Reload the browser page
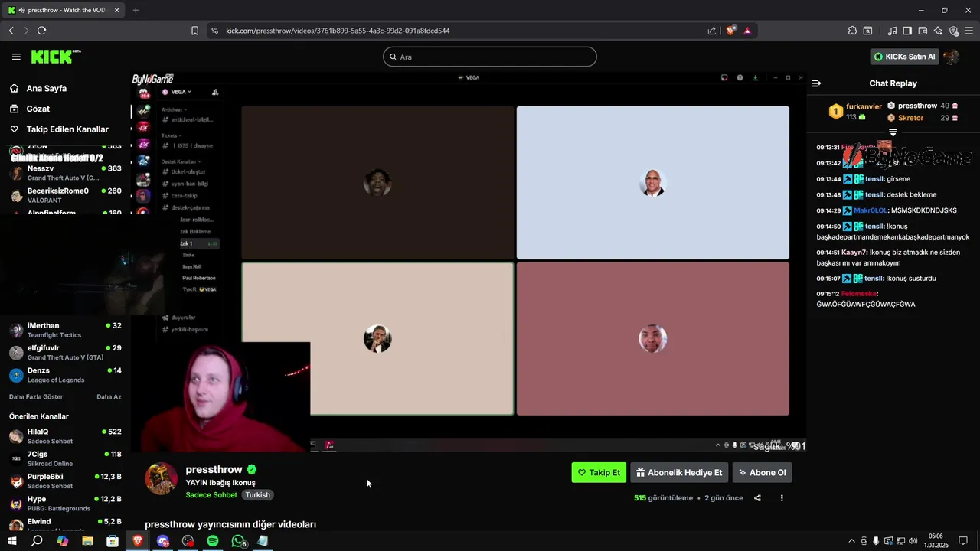The width and height of the screenshot is (980, 551). pos(41,31)
